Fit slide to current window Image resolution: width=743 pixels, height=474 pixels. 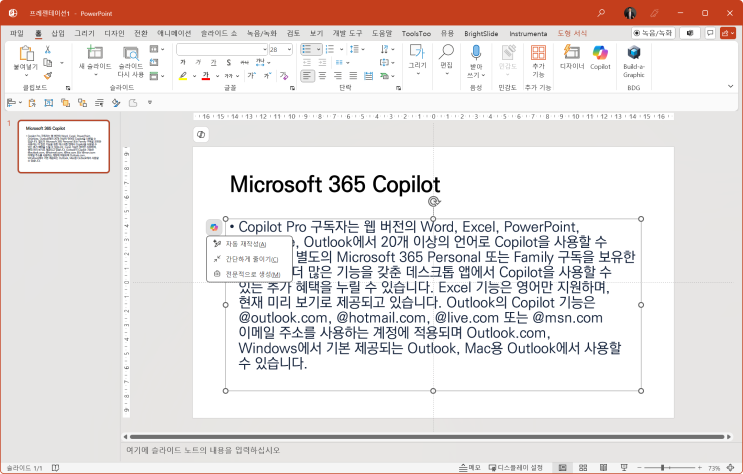click(x=732, y=467)
